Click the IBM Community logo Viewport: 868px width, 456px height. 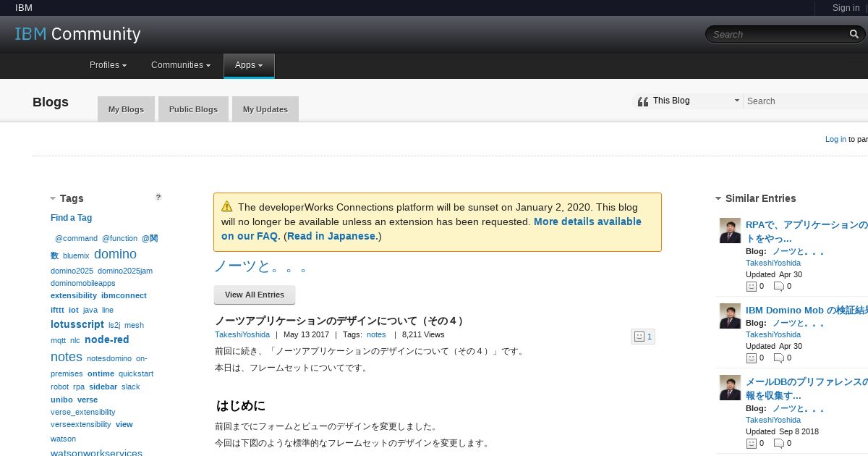coord(78,34)
